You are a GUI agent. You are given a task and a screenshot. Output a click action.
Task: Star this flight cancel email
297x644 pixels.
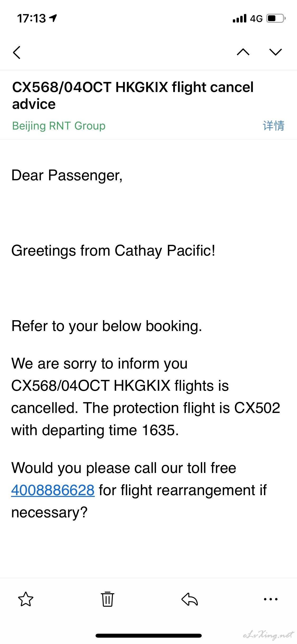26,599
